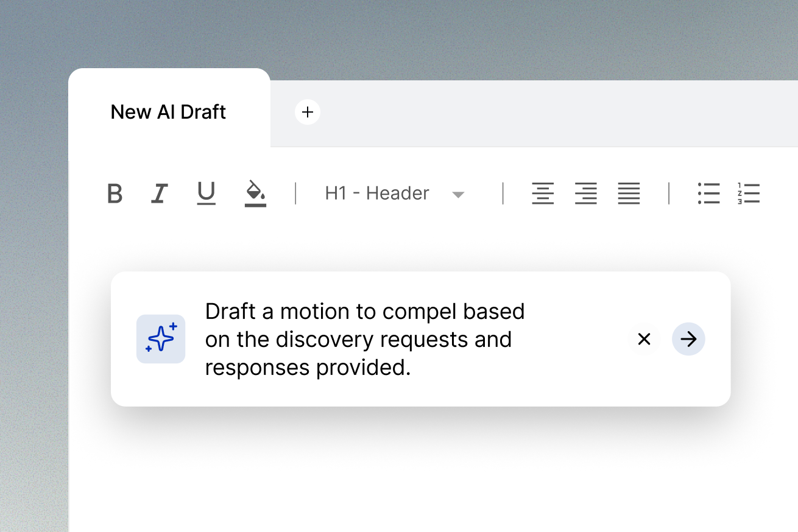Open the paint bucket fill color picker
Screen dimensions: 798x532
coord(255,194)
